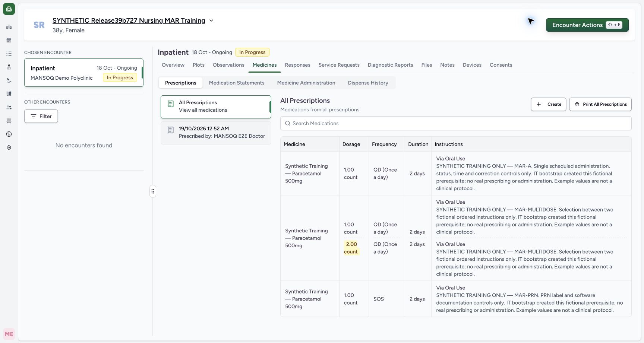Image resolution: width=644 pixels, height=343 pixels.
Task: Open the facility building icon in sidebar
Action: click(x=9, y=27)
